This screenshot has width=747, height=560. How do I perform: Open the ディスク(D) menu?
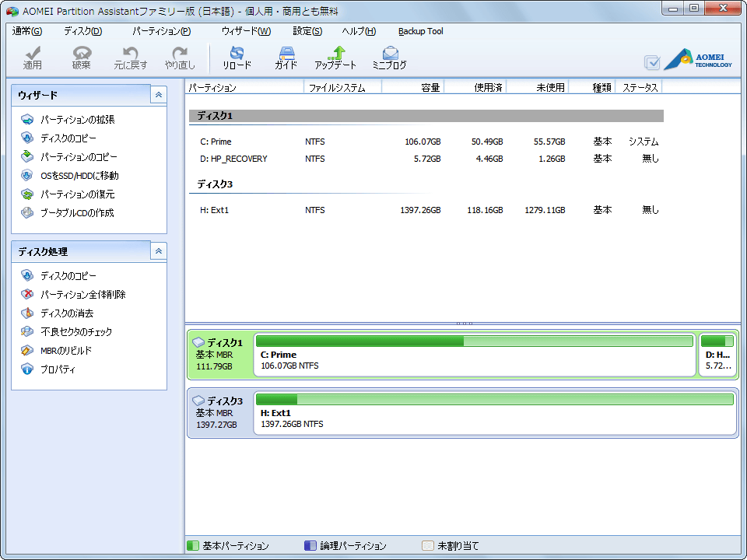[83, 31]
